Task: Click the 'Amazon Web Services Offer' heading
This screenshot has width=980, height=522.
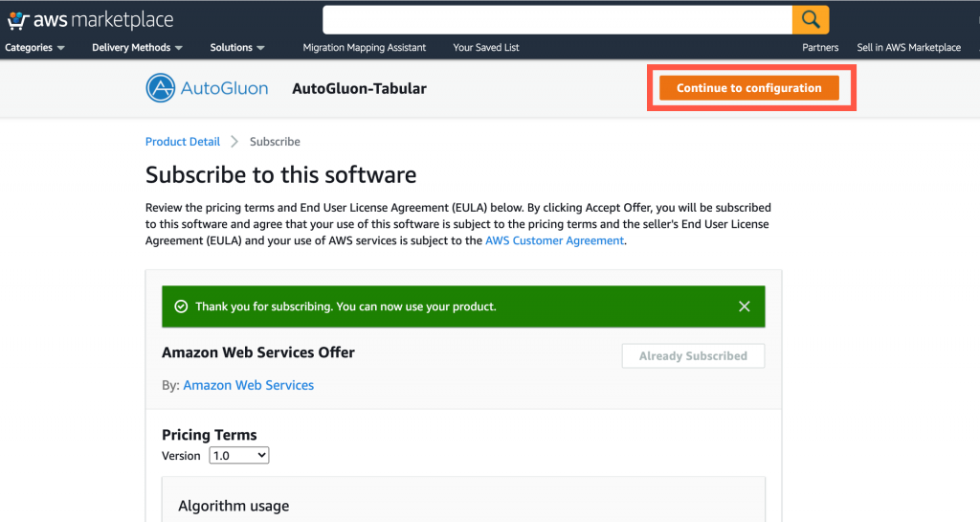Action: click(258, 352)
